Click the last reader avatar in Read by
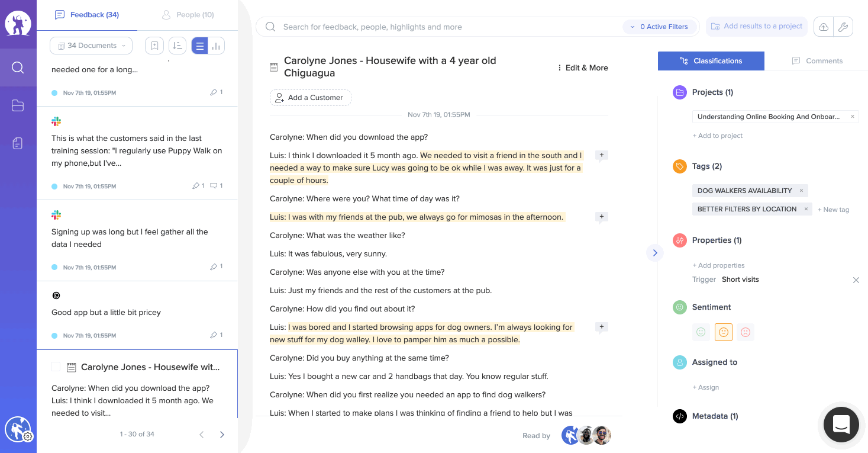Viewport: 868px width, 453px height. 602,435
